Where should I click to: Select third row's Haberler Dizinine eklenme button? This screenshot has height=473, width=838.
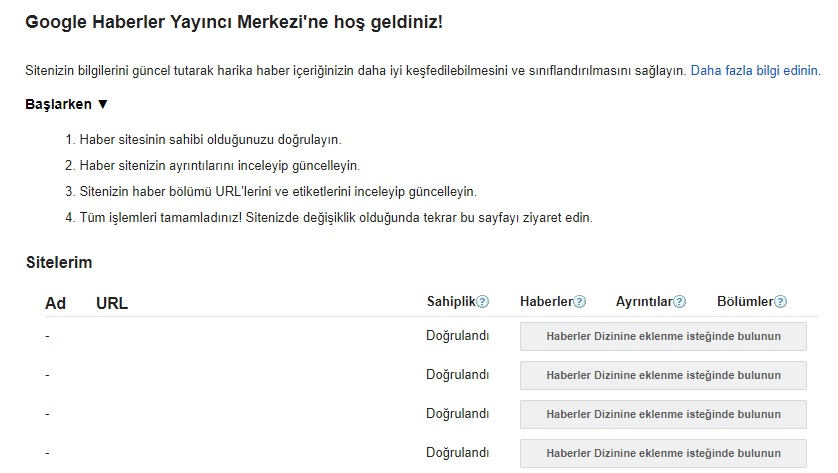click(x=663, y=414)
